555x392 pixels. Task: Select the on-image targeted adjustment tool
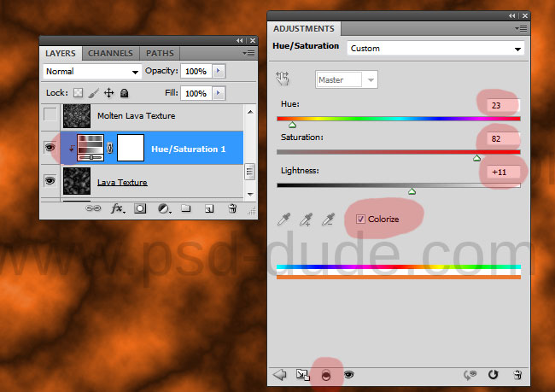tap(283, 79)
